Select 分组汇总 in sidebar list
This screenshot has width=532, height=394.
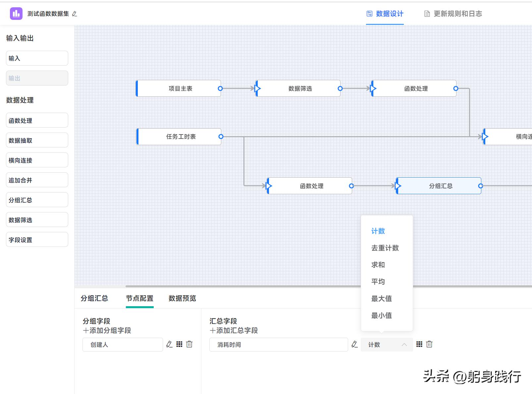tap(37, 199)
